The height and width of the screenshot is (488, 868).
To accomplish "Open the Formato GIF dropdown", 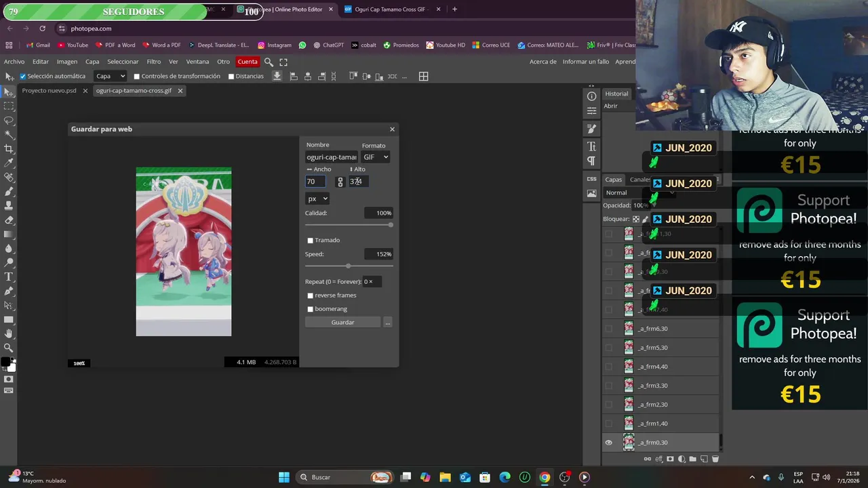I will tap(376, 157).
